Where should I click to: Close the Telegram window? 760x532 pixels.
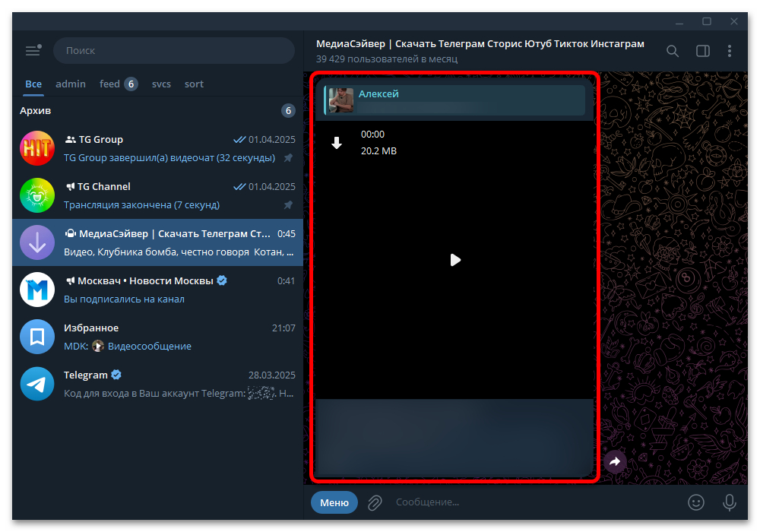[734, 22]
